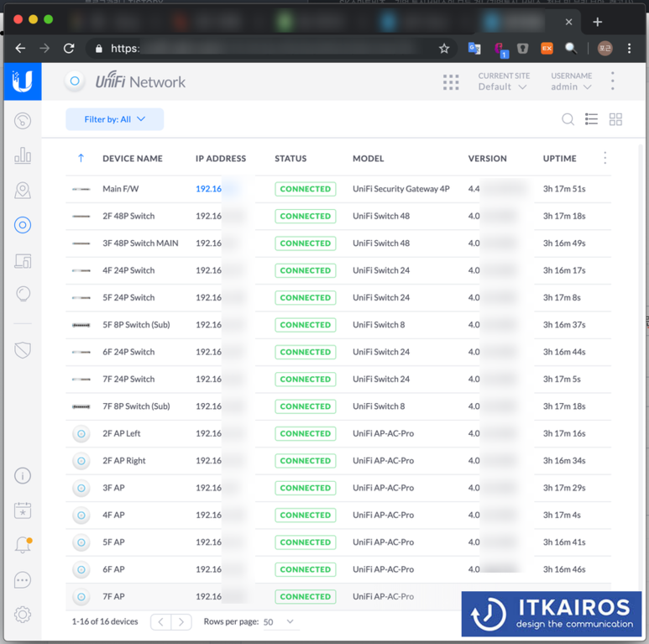Screen dimensions: 649x644
Task: Click the device search magnifier icon
Action: pyautogui.click(x=568, y=119)
